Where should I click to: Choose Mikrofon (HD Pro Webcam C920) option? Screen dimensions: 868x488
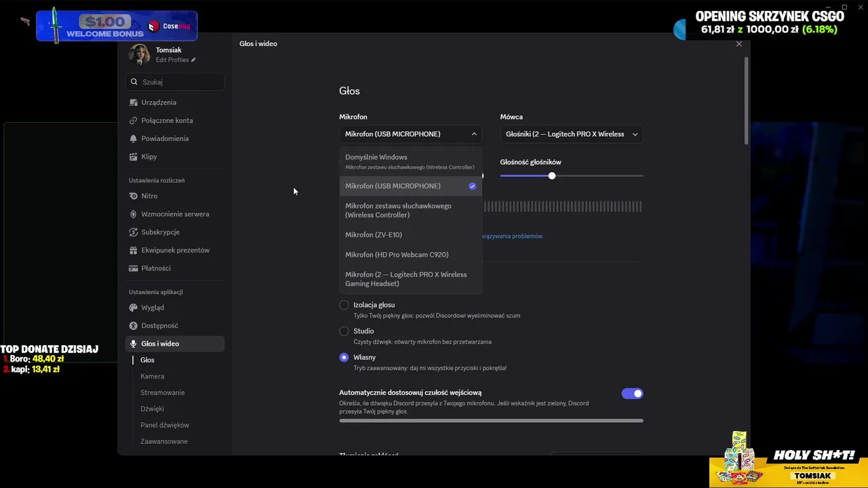click(410, 255)
